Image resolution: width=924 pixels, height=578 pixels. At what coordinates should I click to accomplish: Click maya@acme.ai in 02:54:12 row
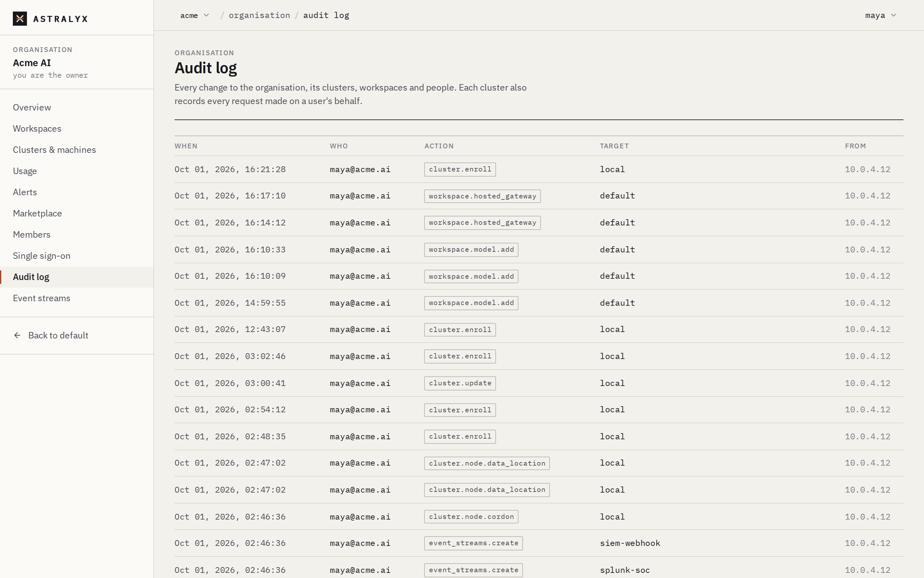(360, 410)
